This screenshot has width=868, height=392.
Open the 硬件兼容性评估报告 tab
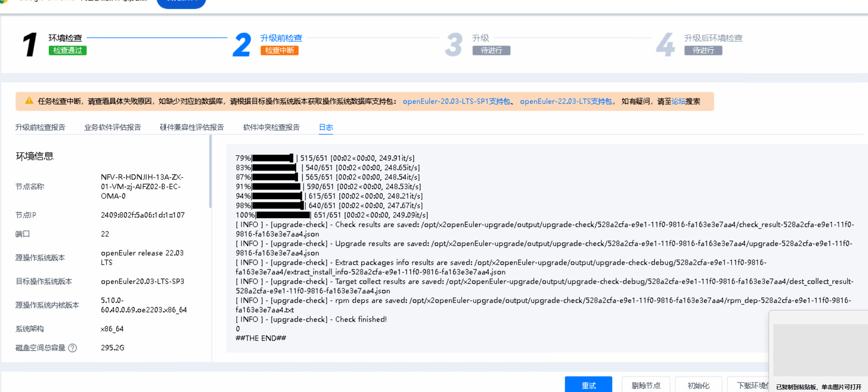192,127
